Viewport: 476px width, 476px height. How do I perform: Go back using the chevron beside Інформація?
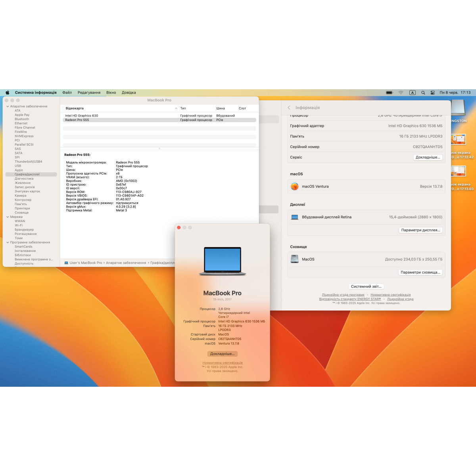click(x=289, y=107)
